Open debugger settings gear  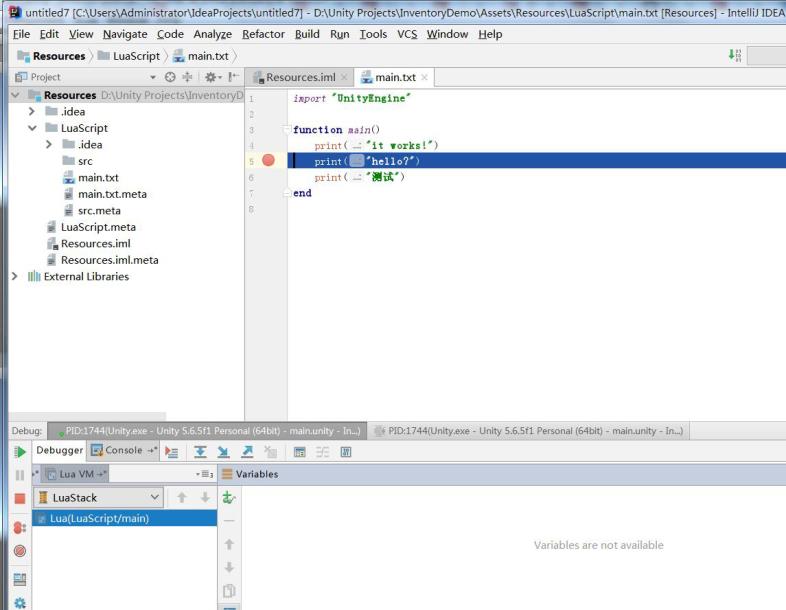point(20,602)
